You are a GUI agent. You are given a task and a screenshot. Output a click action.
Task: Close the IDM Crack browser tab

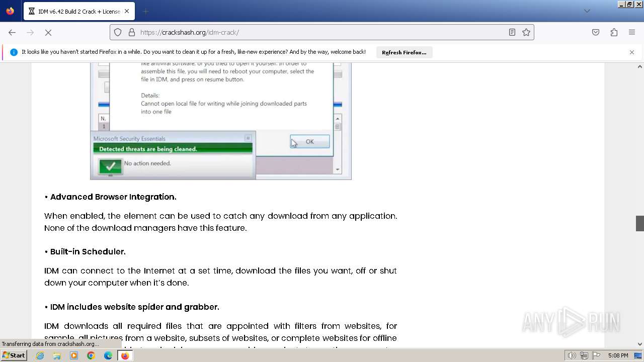click(127, 11)
